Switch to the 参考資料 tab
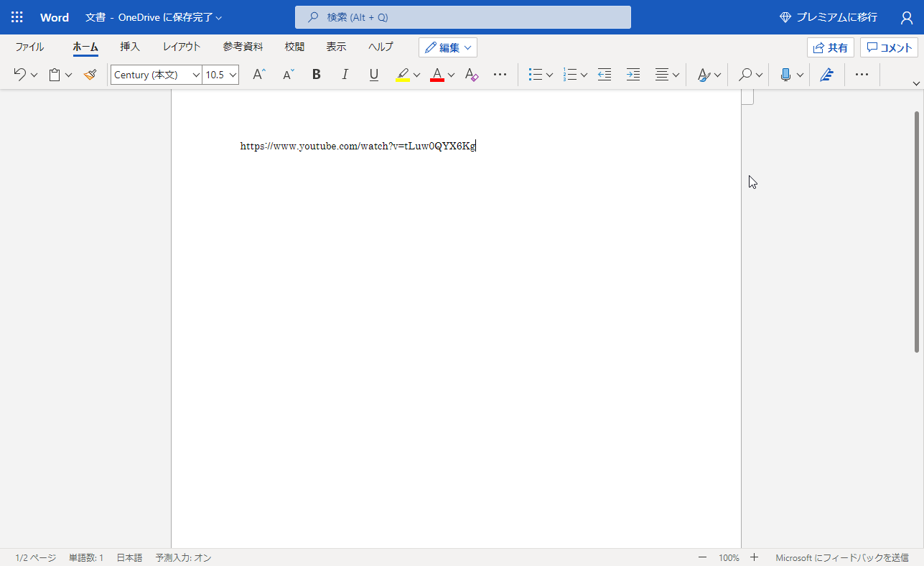This screenshot has width=924, height=566. point(243,47)
